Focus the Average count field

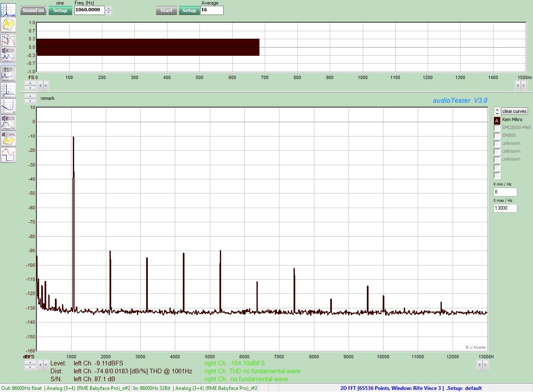coord(212,10)
